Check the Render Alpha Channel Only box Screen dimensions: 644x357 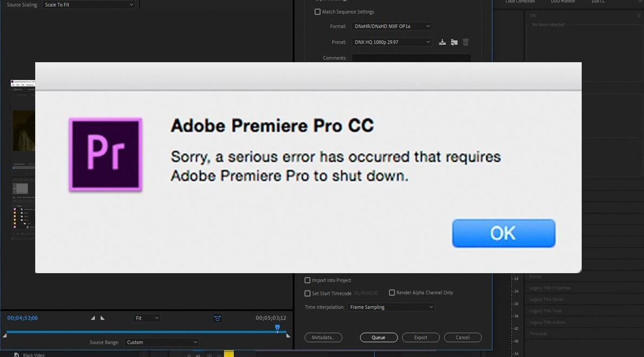pyautogui.click(x=392, y=293)
